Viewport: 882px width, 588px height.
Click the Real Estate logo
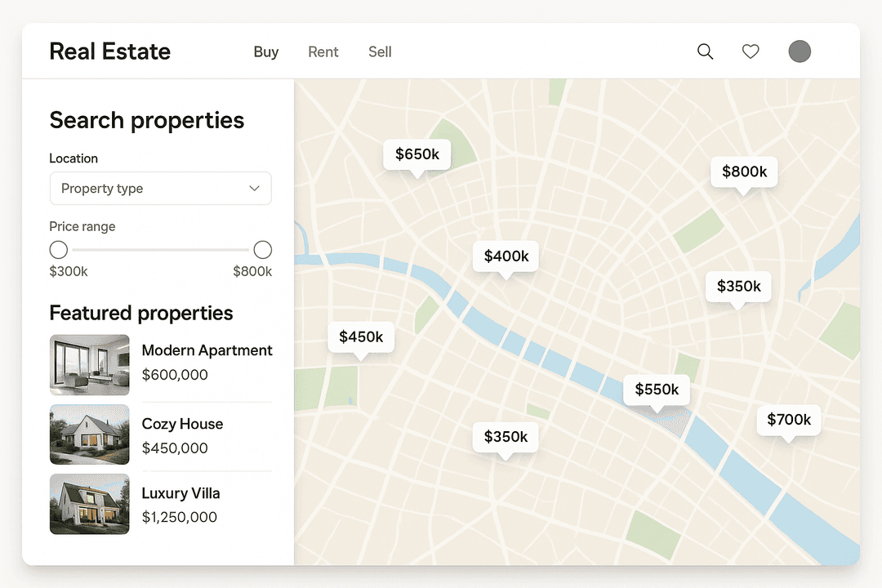pos(109,51)
